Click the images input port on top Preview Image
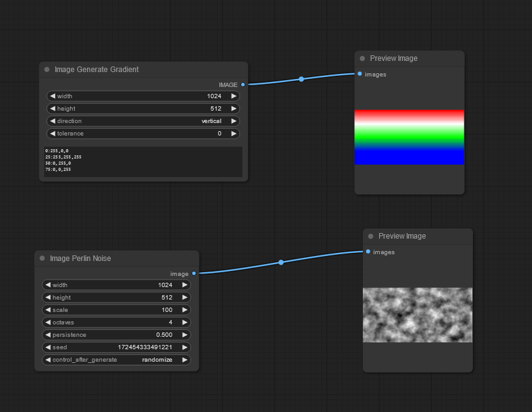The width and height of the screenshot is (532, 412). pyautogui.click(x=359, y=74)
